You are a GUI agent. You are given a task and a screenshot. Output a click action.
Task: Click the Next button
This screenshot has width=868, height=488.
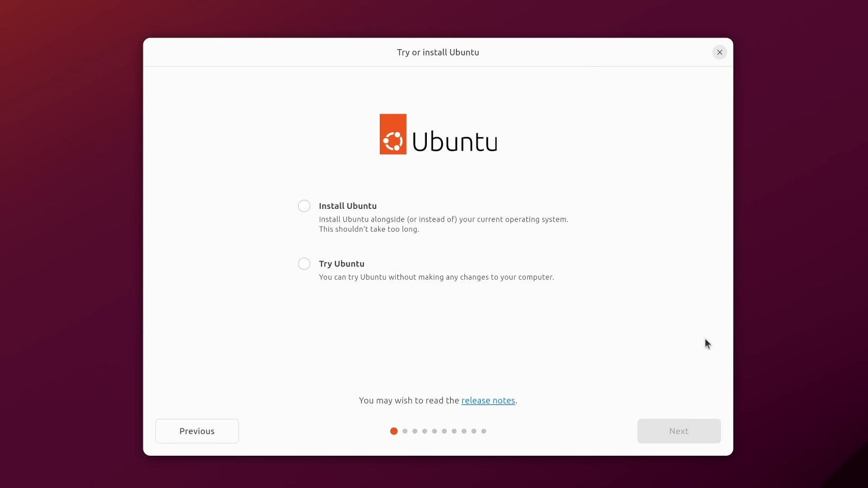pos(679,431)
